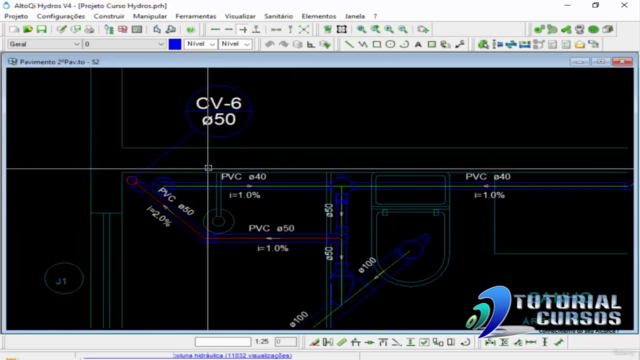Viewport: 640px width, 360px height.
Task: Click the red grid window icon
Action: point(123,29)
